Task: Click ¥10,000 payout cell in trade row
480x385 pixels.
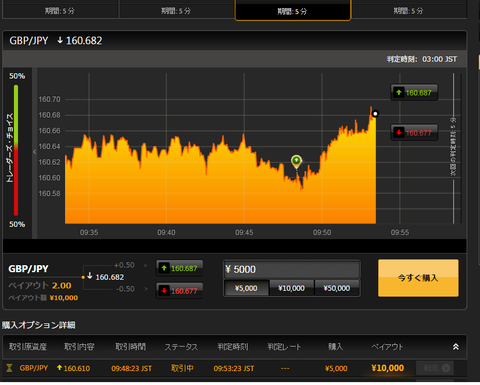Action: tap(388, 368)
